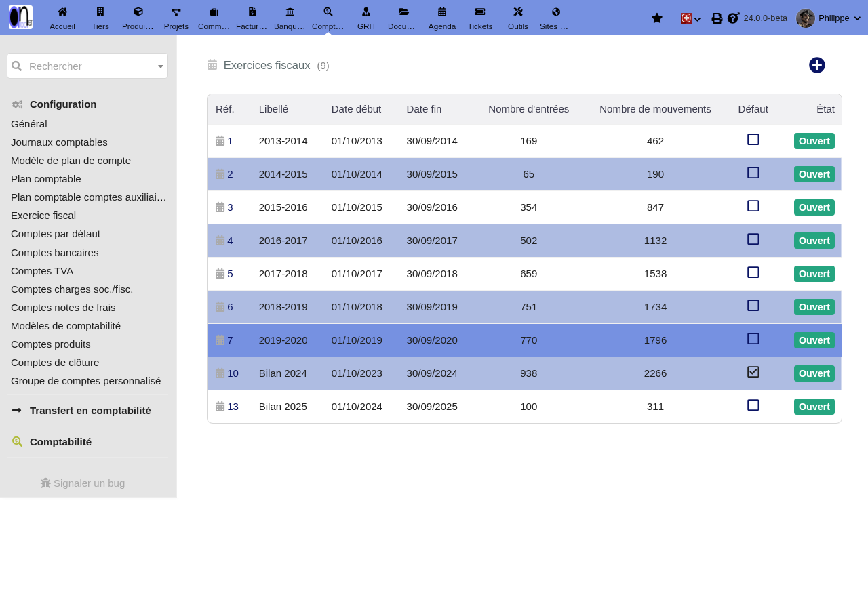Image resolution: width=868 pixels, height=610 pixels.
Task: Add a new fiscal year with plus icon
Action: (x=817, y=65)
